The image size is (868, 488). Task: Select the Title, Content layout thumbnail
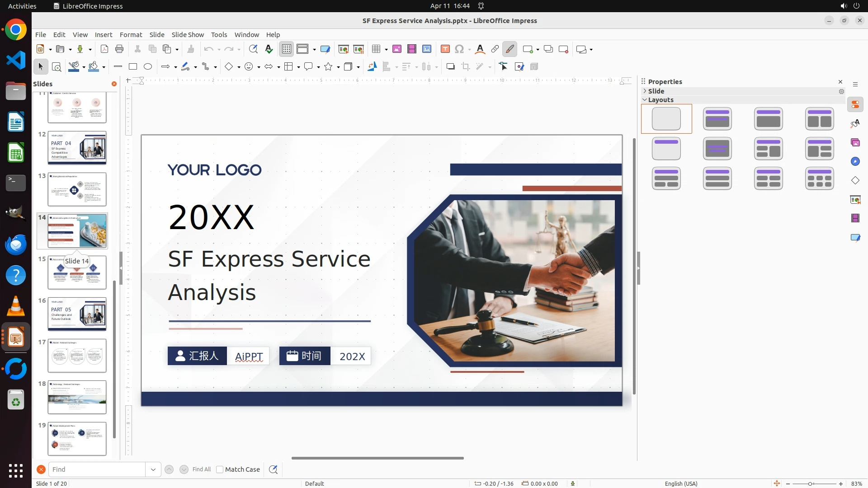click(x=768, y=119)
